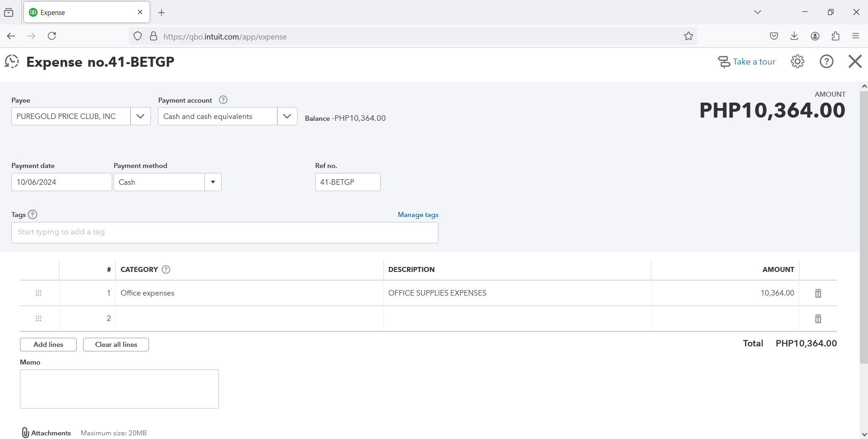Click the page vertical scrollbar
868x439 pixels.
tap(864, 227)
